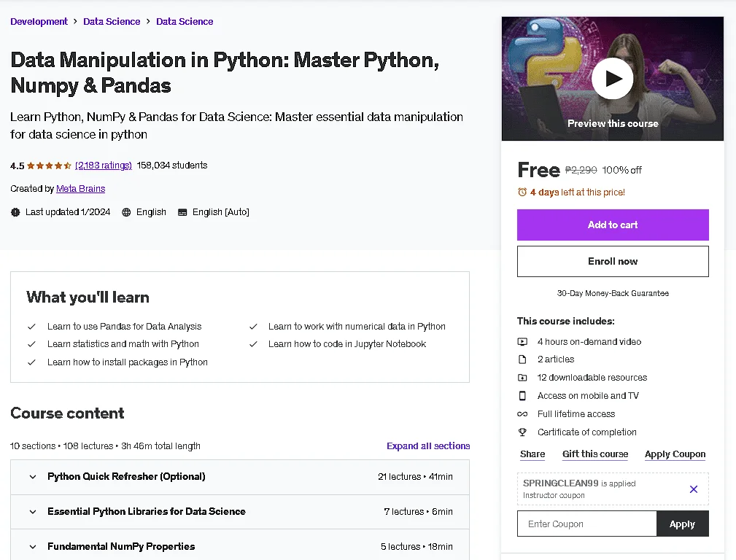This screenshot has height=560, width=736.
Task: Open the 2,183 ratings link
Action: point(104,166)
